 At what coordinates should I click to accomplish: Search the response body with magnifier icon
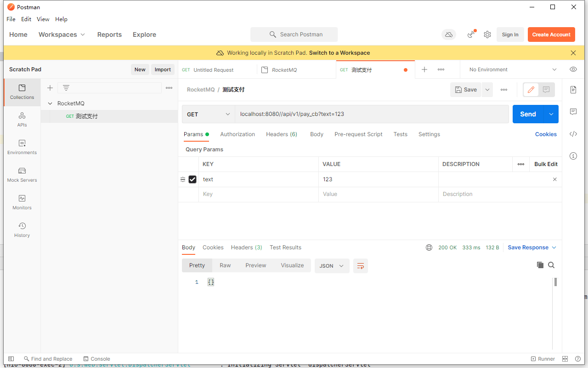(551, 265)
